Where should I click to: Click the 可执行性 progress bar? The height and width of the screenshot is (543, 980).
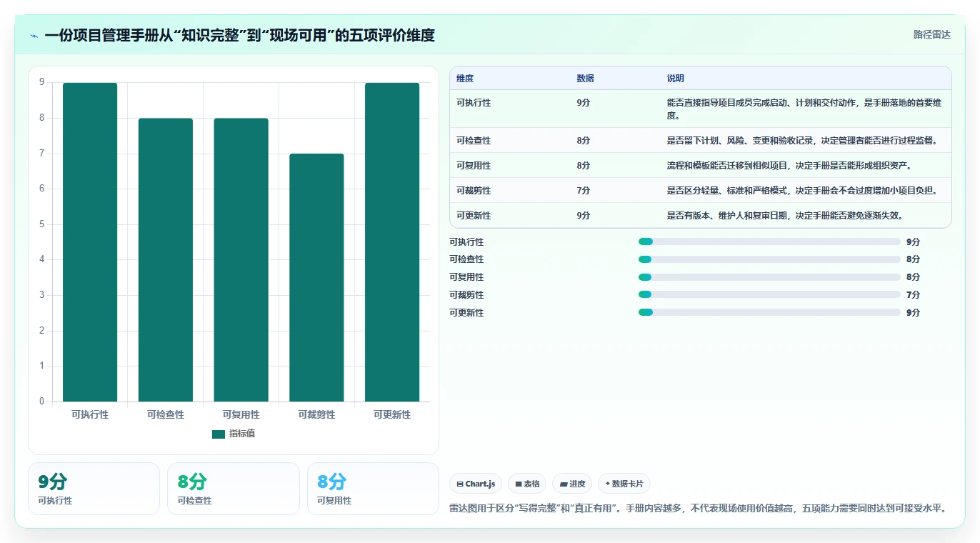(769, 242)
